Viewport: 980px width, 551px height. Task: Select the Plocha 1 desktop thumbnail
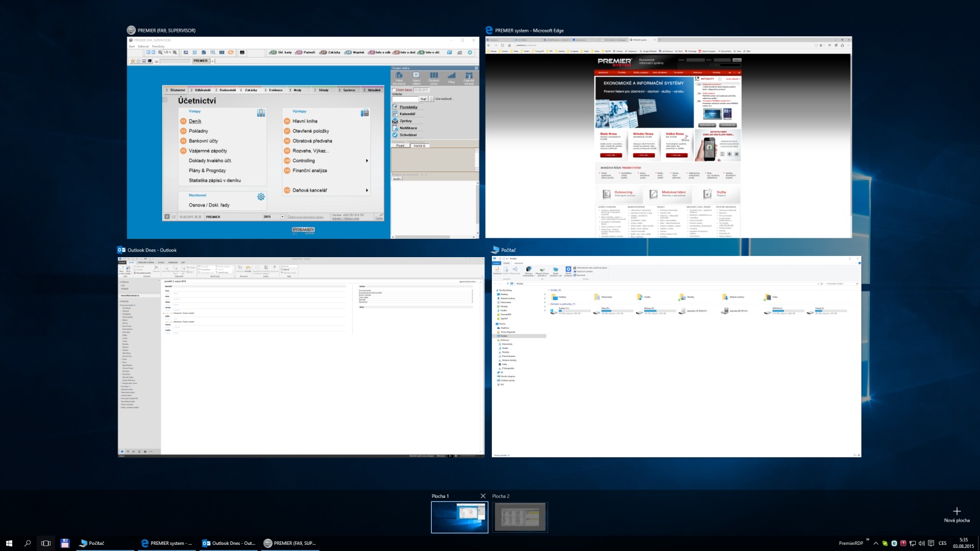click(x=459, y=517)
